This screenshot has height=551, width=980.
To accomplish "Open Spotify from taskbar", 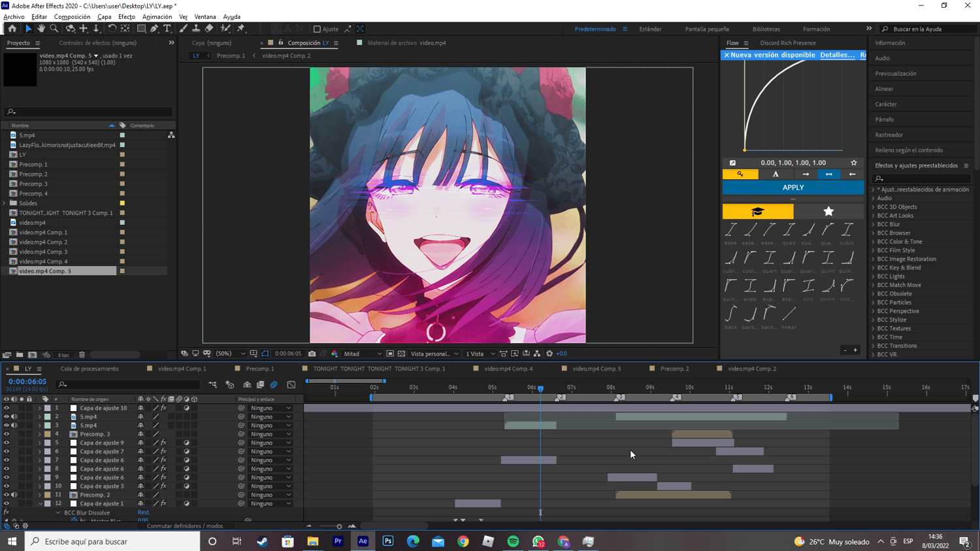I will click(x=513, y=541).
